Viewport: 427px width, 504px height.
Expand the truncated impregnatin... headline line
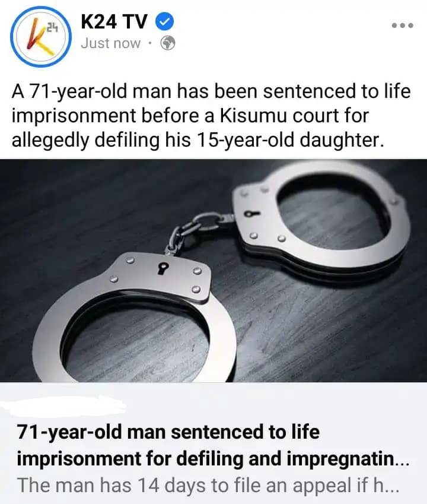[212, 458]
